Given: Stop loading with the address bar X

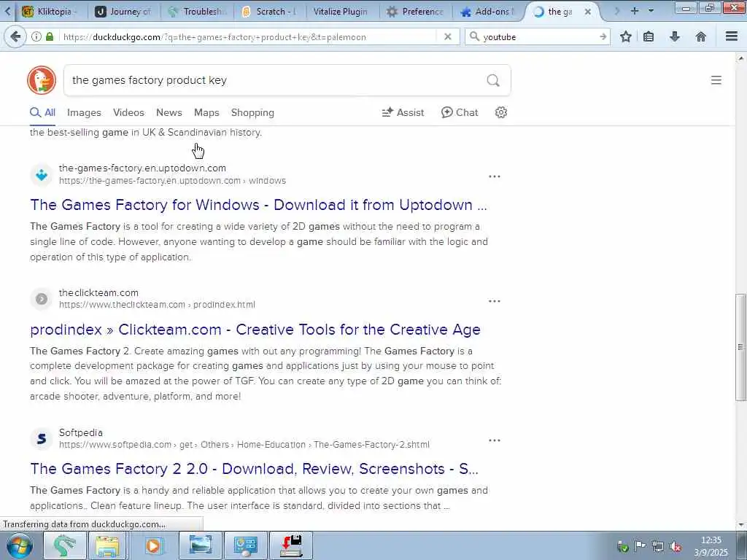Looking at the screenshot, I should tap(447, 36).
